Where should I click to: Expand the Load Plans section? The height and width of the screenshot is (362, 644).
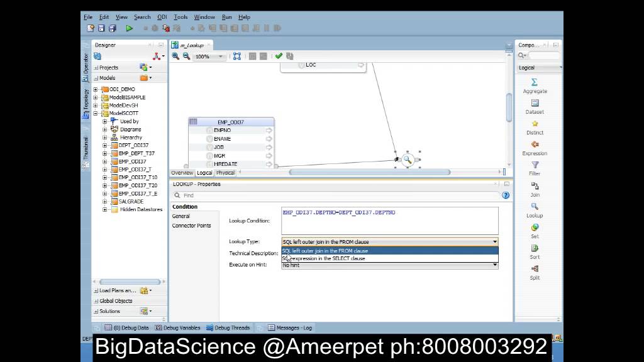pos(96,290)
